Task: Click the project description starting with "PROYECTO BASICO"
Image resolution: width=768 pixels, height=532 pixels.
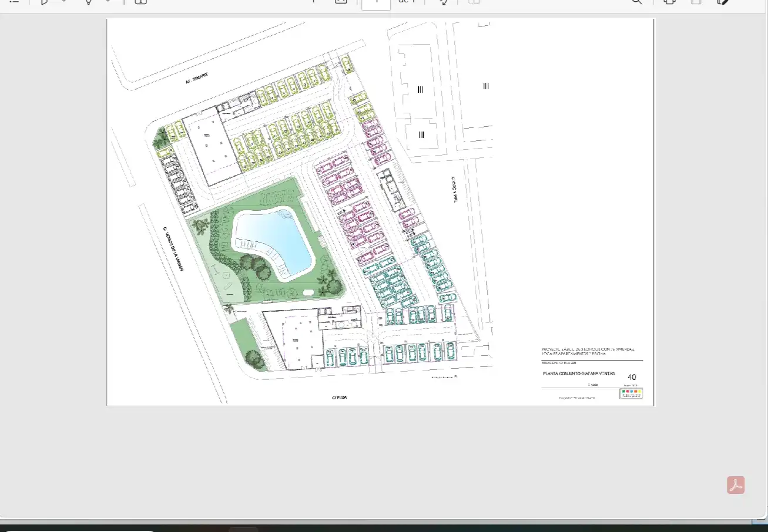Action: 588,352
